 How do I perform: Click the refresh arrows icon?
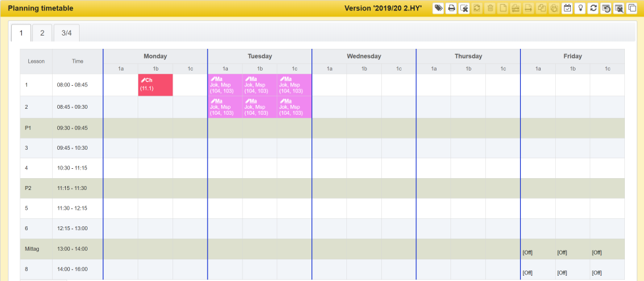coord(593,9)
